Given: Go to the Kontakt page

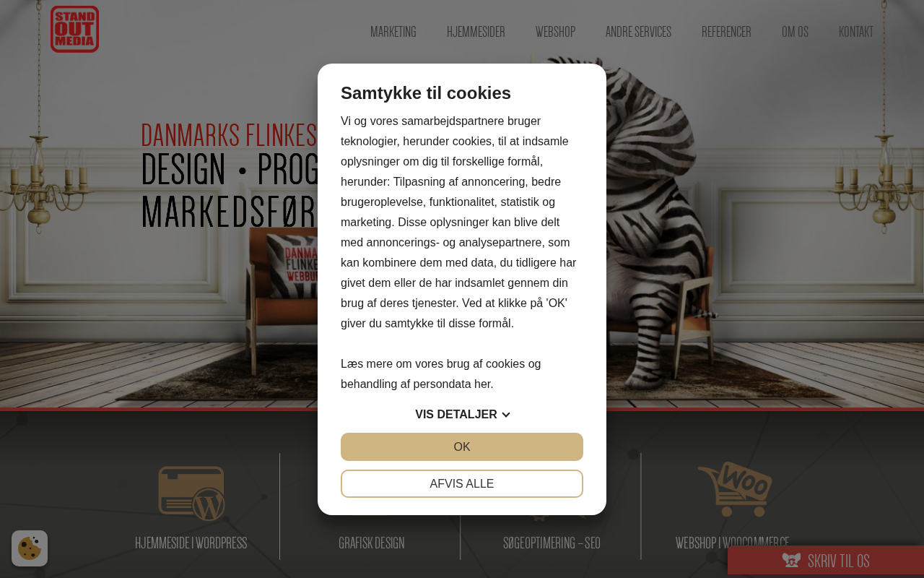Looking at the screenshot, I should [x=856, y=32].
